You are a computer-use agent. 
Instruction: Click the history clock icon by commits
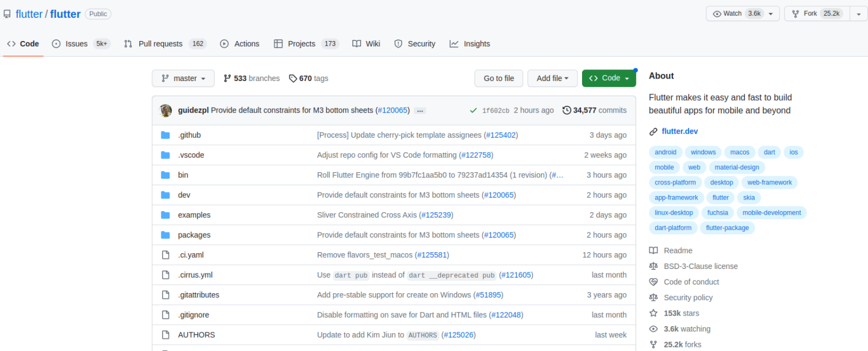pyautogui.click(x=567, y=110)
